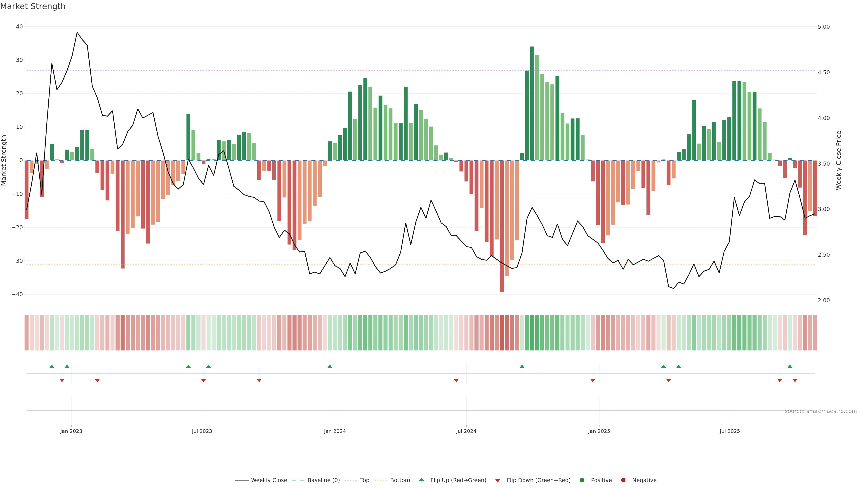Select flip-down marker just before Jul 2024

tap(456, 380)
